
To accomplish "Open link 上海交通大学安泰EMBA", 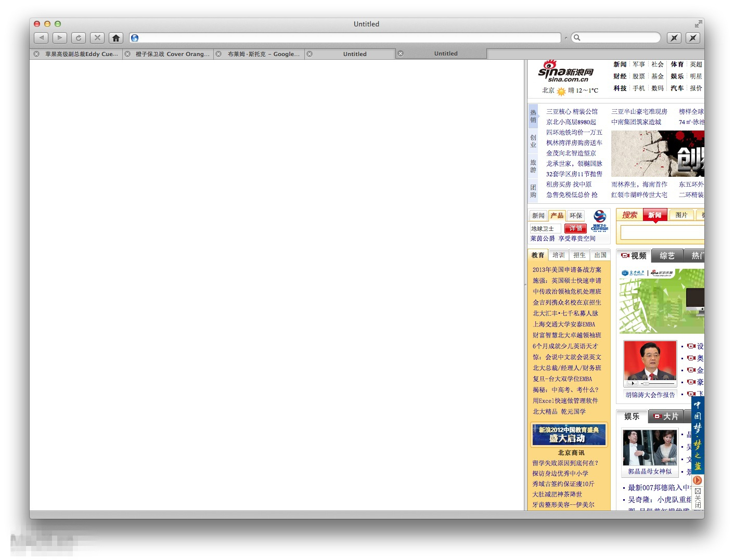I will [x=564, y=324].
